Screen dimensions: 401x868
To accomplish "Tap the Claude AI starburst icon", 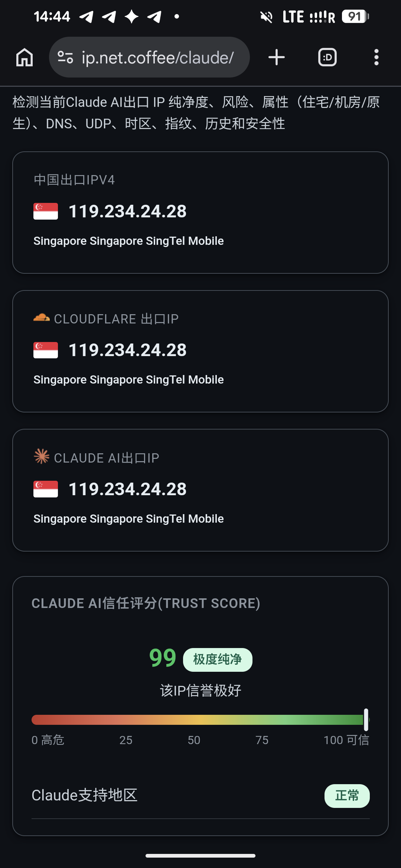I will click(42, 456).
